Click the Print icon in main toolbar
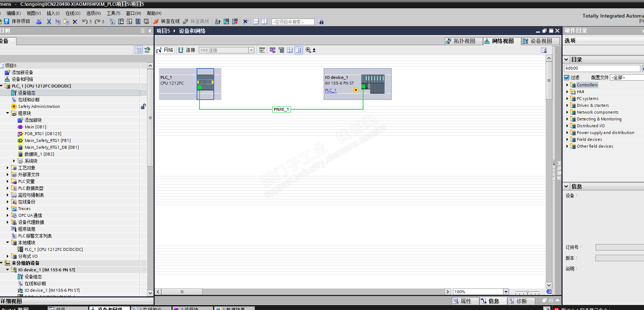Image resolution: width=644 pixels, height=310 pixels. pos(39,22)
